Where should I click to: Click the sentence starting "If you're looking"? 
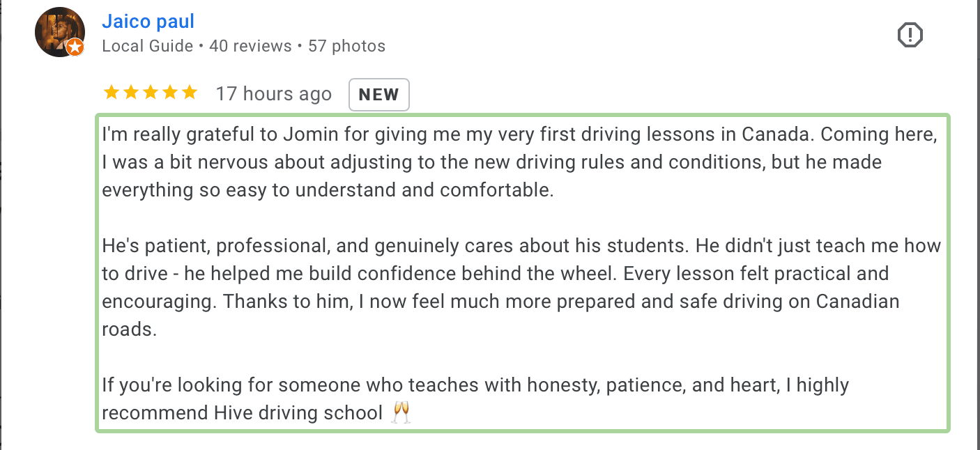(474, 385)
